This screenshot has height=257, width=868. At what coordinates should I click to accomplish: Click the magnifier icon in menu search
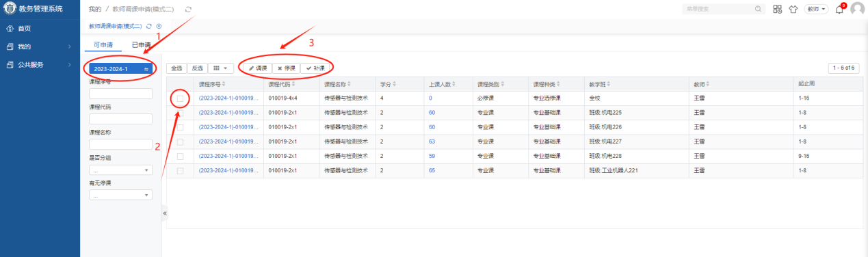(758, 9)
